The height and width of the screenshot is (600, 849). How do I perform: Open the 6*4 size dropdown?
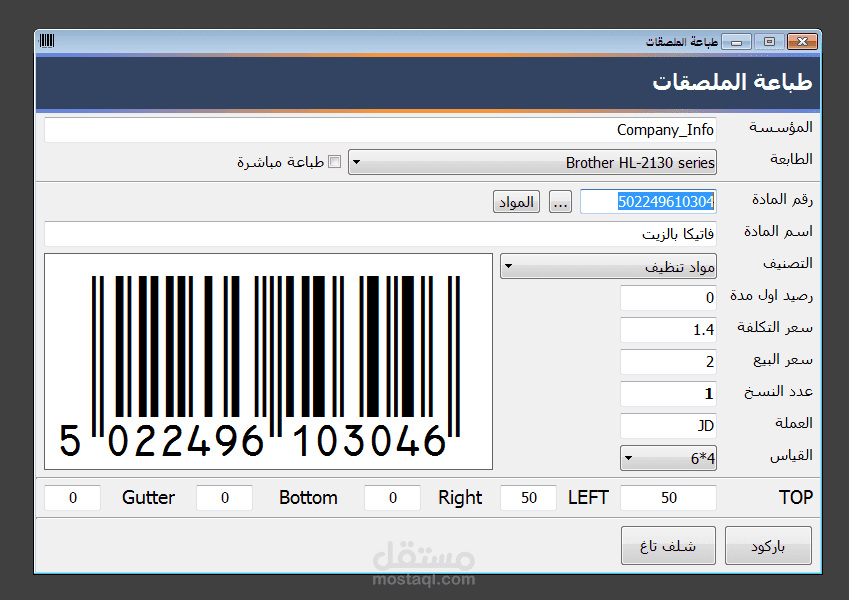click(668, 458)
